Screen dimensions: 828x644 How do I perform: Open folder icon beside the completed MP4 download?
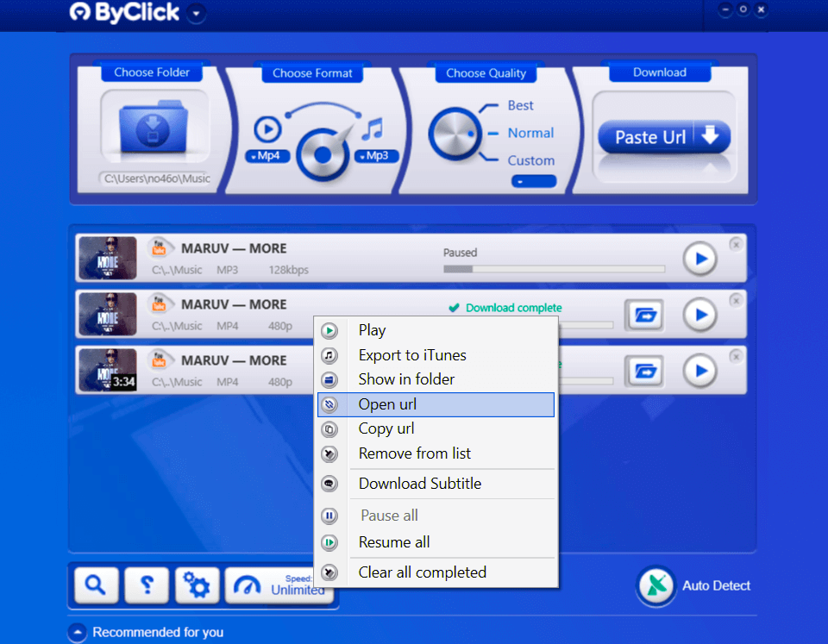643,316
